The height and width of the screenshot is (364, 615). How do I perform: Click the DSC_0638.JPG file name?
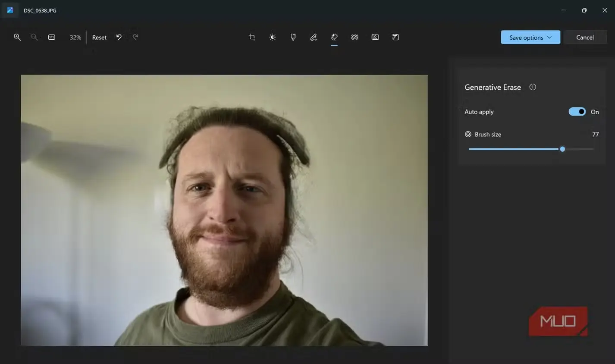coord(40,10)
